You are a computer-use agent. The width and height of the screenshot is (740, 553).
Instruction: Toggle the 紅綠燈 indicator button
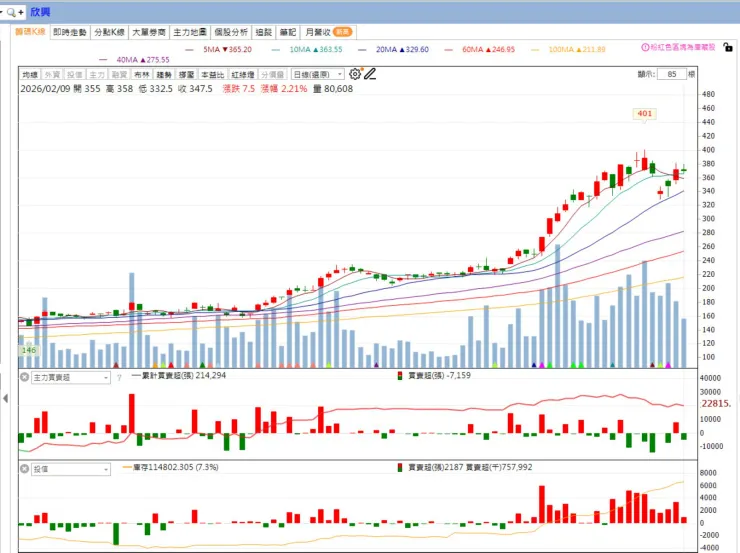(243, 75)
